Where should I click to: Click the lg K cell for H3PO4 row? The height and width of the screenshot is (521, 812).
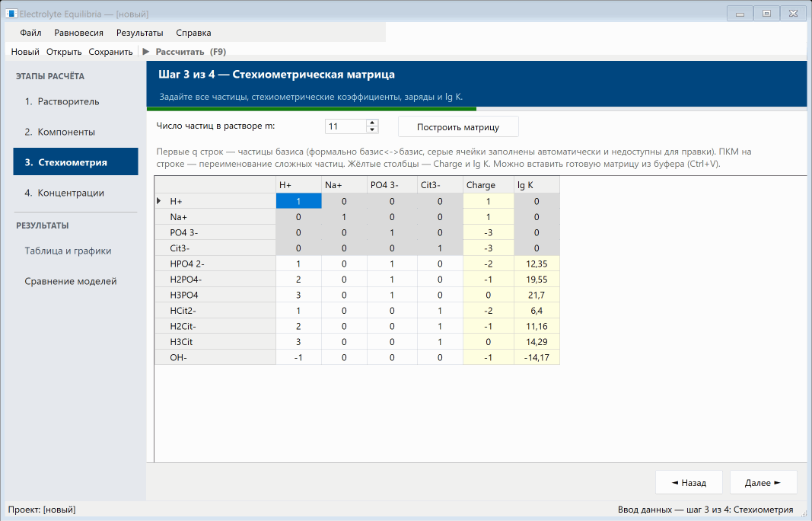click(x=537, y=295)
